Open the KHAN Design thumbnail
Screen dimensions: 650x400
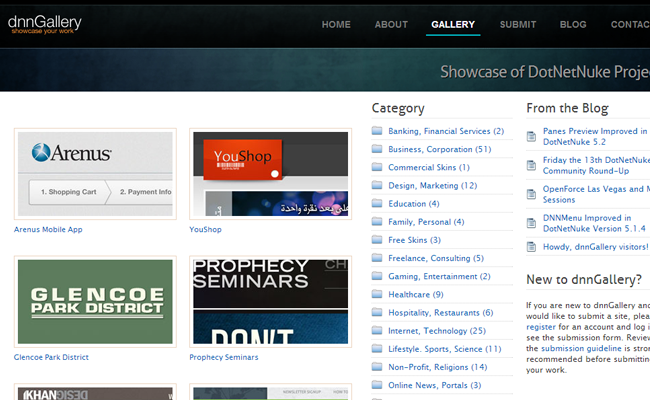95,392
